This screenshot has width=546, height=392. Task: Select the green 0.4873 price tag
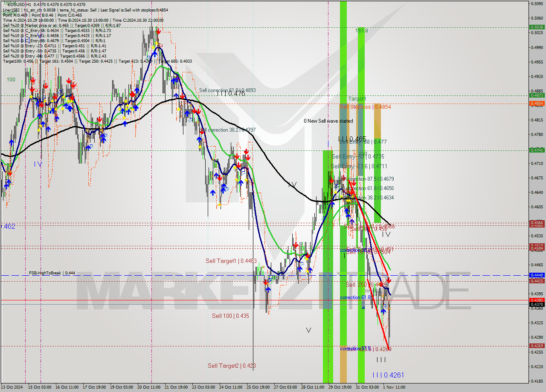tap(537, 95)
